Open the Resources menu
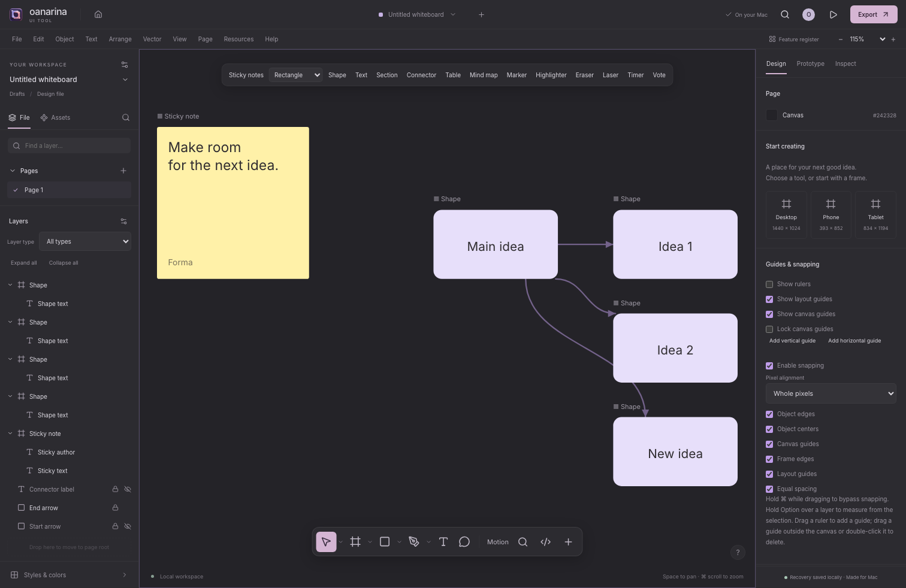 tap(238, 39)
